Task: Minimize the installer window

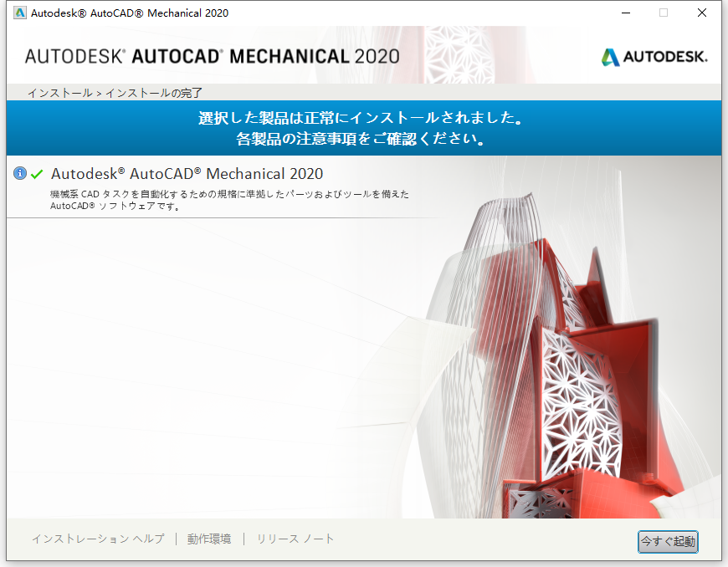Action: (x=626, y=13)
